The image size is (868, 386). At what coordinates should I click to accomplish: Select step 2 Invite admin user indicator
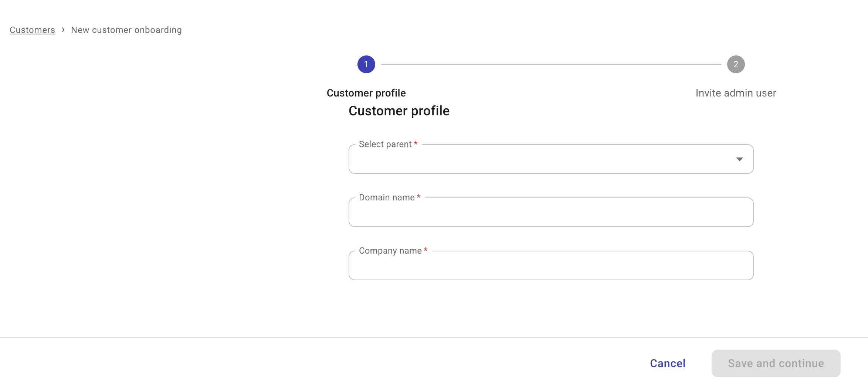click(736, 64)
